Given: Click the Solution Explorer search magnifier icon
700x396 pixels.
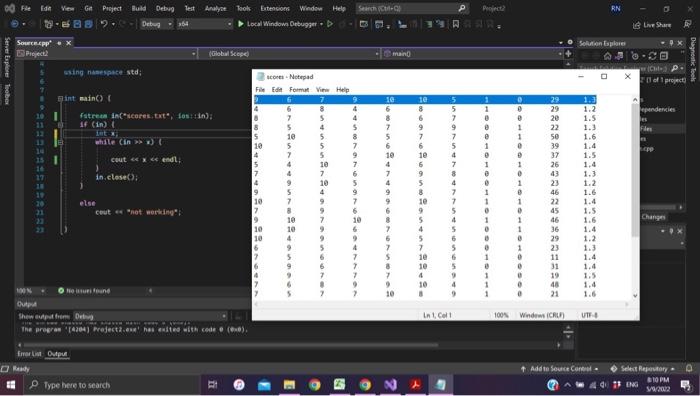Looking at the screenshot, I should (x=675, y=68).
